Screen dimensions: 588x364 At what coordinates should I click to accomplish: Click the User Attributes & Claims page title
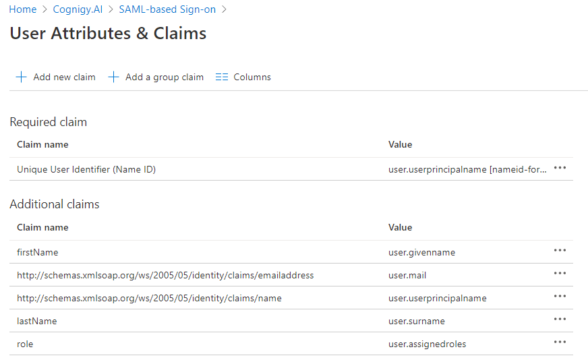[108, 33]
